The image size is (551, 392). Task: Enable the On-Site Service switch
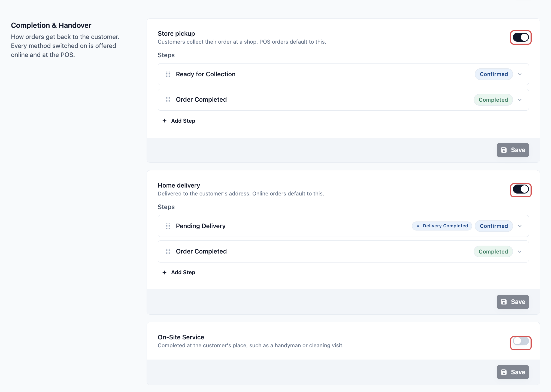pos(520,341)
